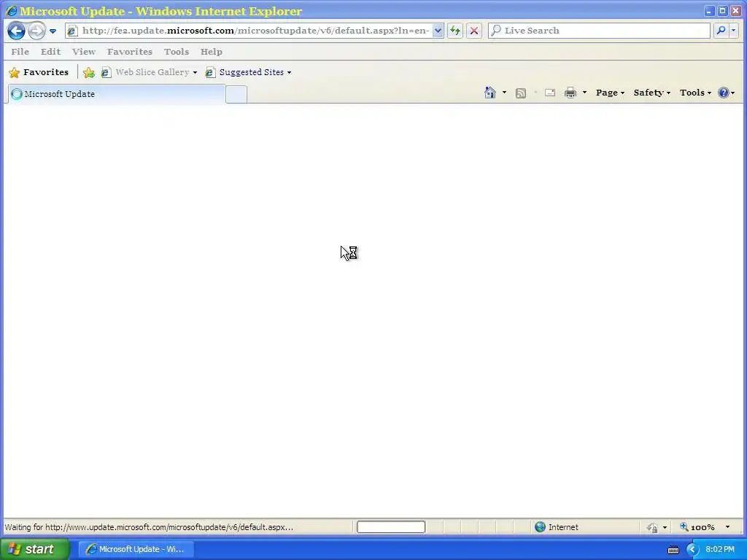Screen dimensions: 747x560
Task: Open the search provider options dropdown
Action: (x=734, y=31)
